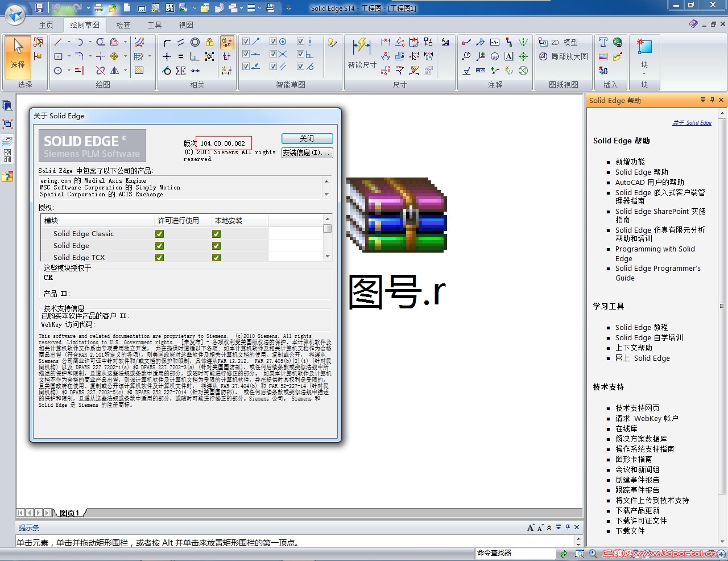Open the 新增功能 help link
The height and width of the screenshot is (561, 728).
[630, 162]
